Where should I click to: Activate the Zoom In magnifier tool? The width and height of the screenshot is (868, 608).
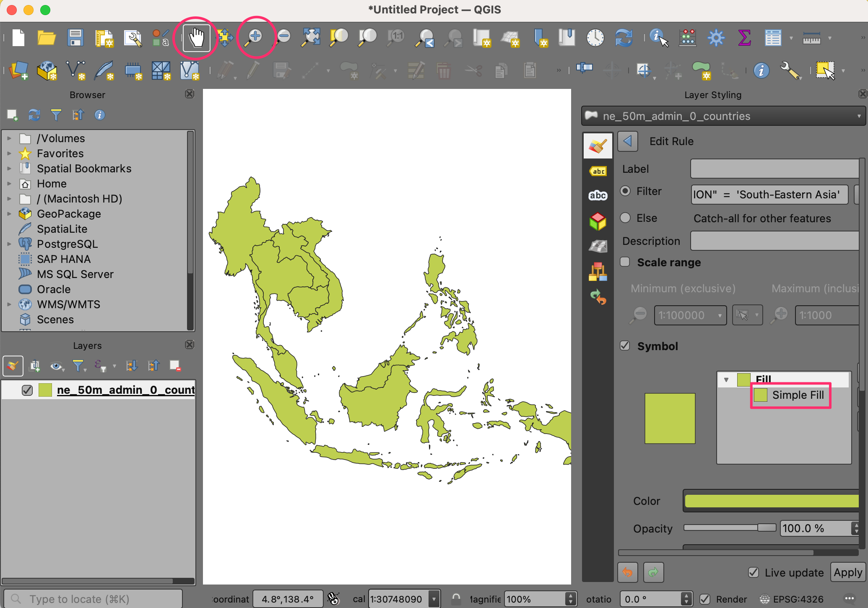click(255, 37)
